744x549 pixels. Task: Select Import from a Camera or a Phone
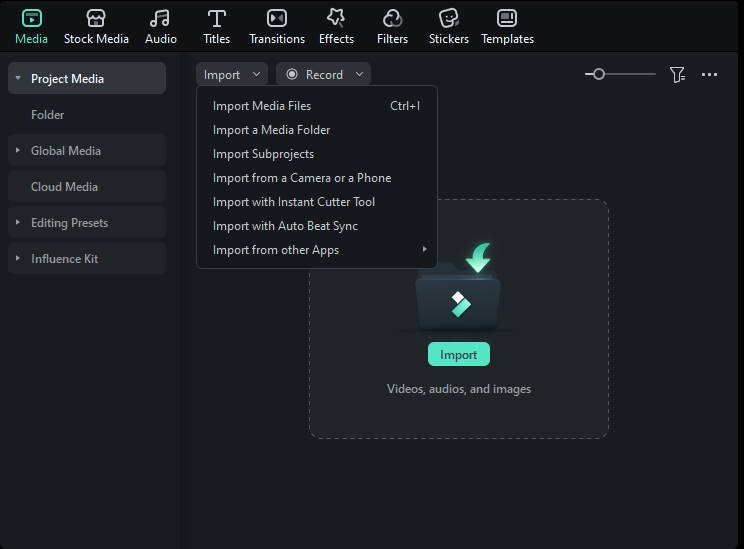click(316, 178)
